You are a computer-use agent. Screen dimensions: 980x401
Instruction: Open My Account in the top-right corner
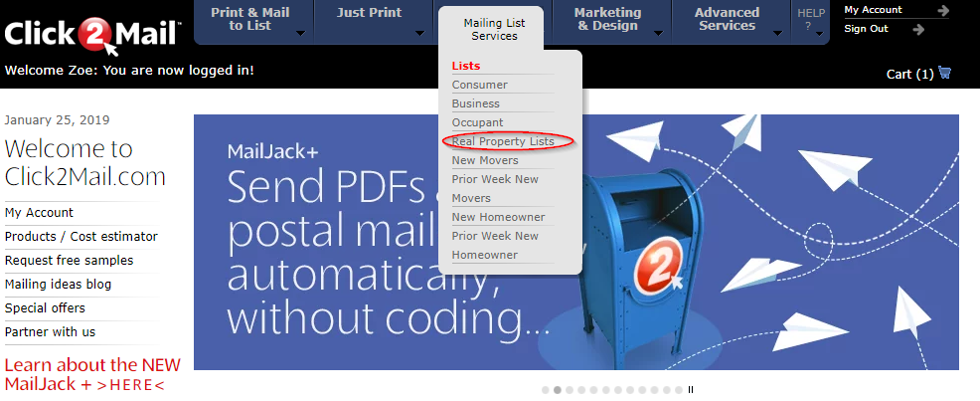click(873, 10)
